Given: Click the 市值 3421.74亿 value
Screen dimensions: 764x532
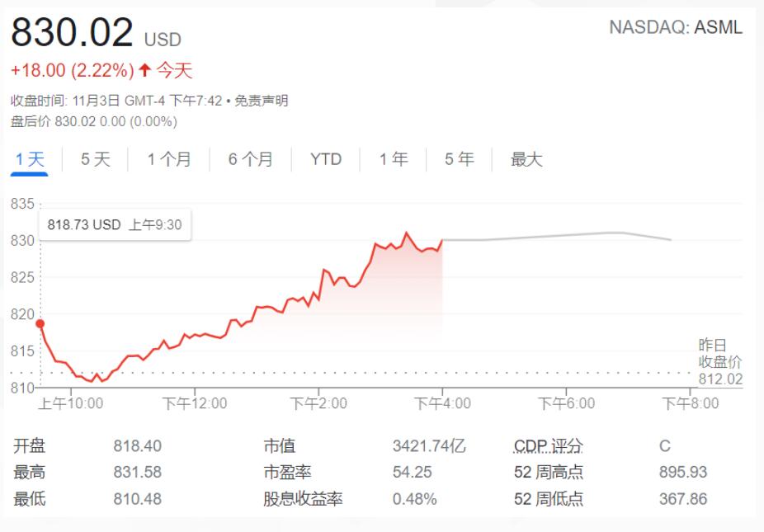Looking at the screenshot, I should (x=429, y=445).
